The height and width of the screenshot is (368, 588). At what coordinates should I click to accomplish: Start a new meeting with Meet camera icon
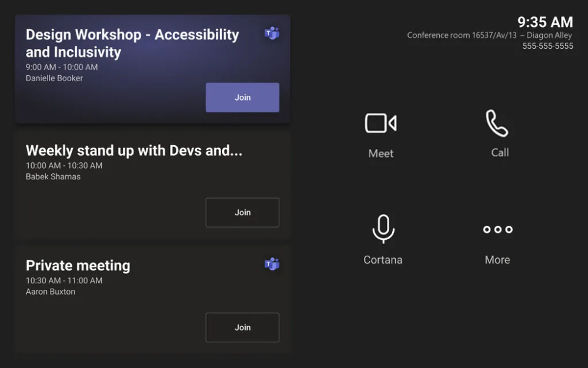tap(380, 123)
